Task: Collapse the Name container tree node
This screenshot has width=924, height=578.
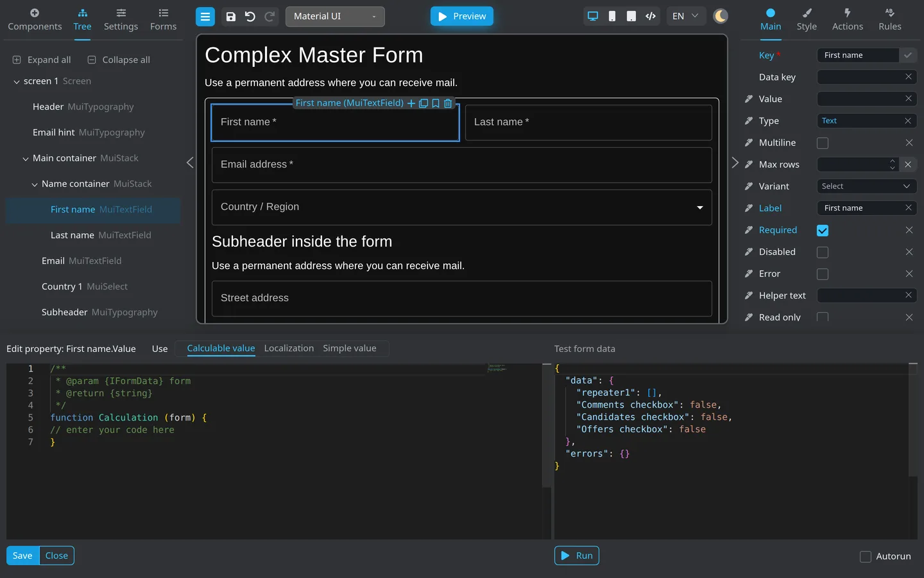Action: pyautogui.click(x=35, y=184)
